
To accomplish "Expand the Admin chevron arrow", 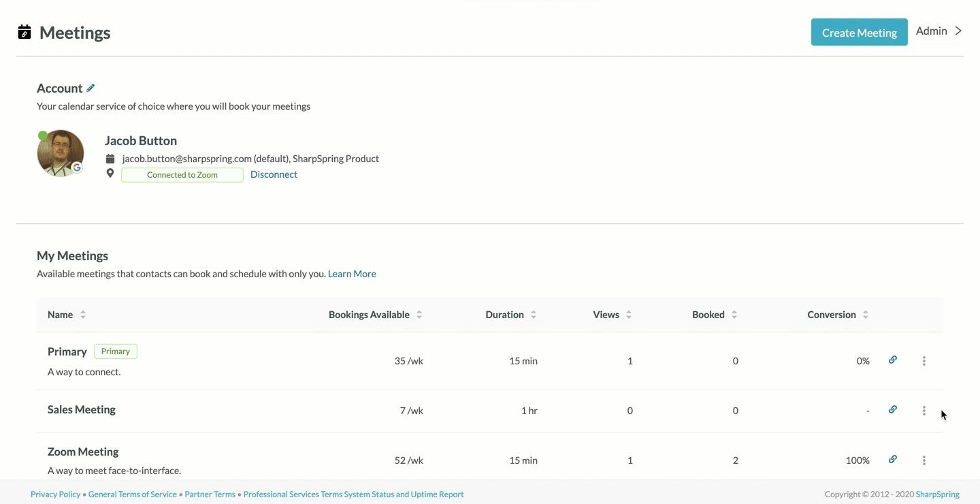I will pyautogui.click(x=958, y=31).
